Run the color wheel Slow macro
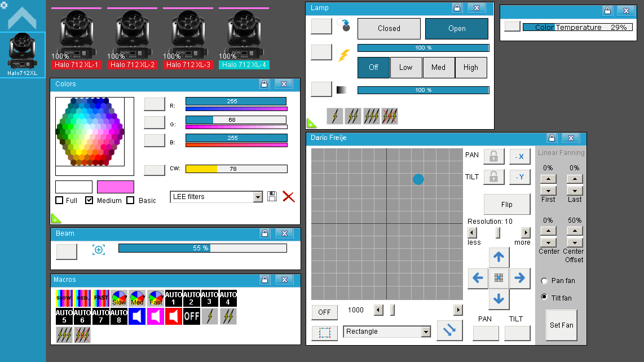The height and width of the screenshot is (362, 644). pyautogui.click(x=119, y=298)
